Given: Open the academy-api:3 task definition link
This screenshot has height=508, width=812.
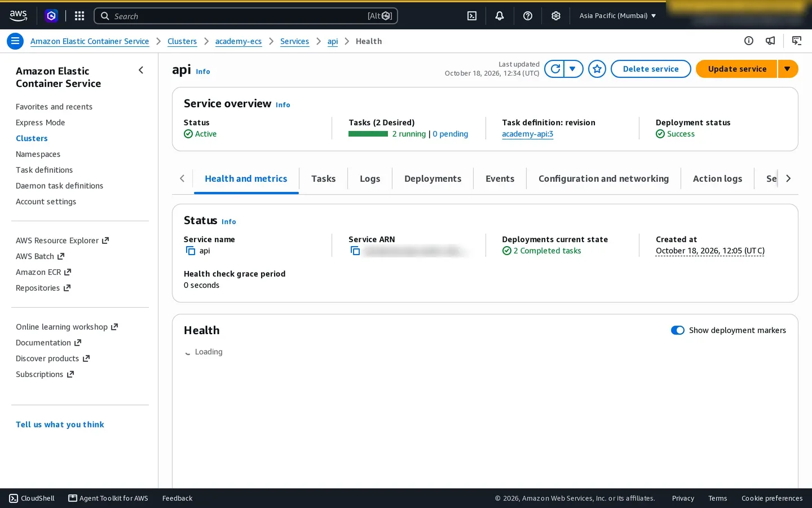Looking at the screenshot, I should 527,134.
